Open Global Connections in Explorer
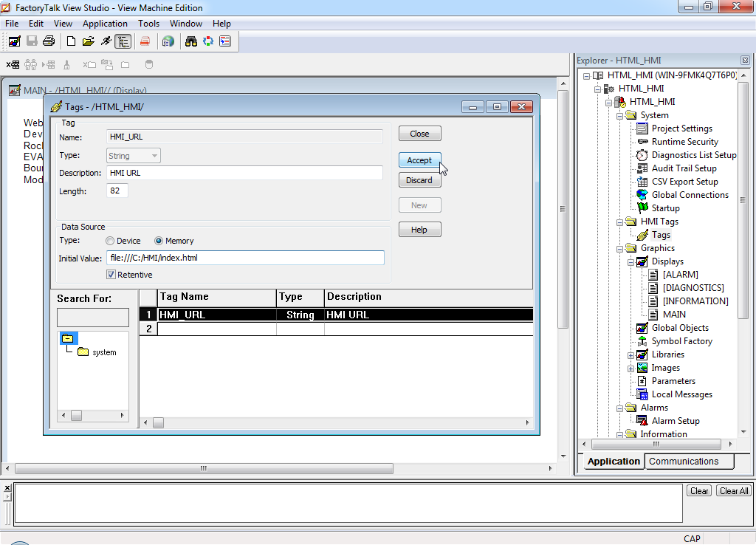The height and width of the screenshot is (545, 756). tap(690, 195)
